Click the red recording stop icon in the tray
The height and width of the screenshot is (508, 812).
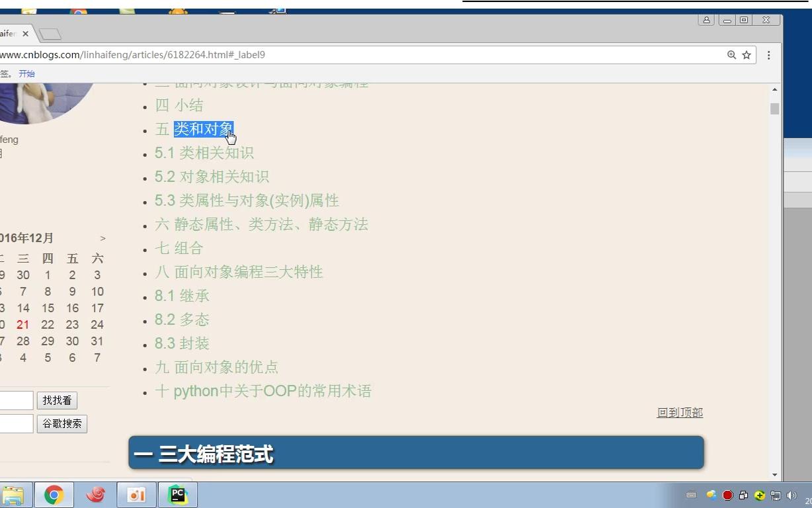coord(727,495)
